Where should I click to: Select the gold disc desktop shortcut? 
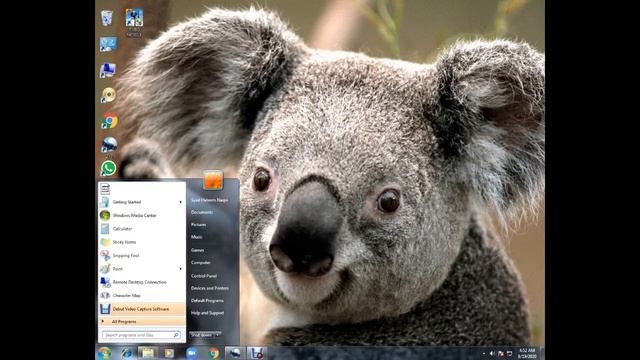point(109,95)
